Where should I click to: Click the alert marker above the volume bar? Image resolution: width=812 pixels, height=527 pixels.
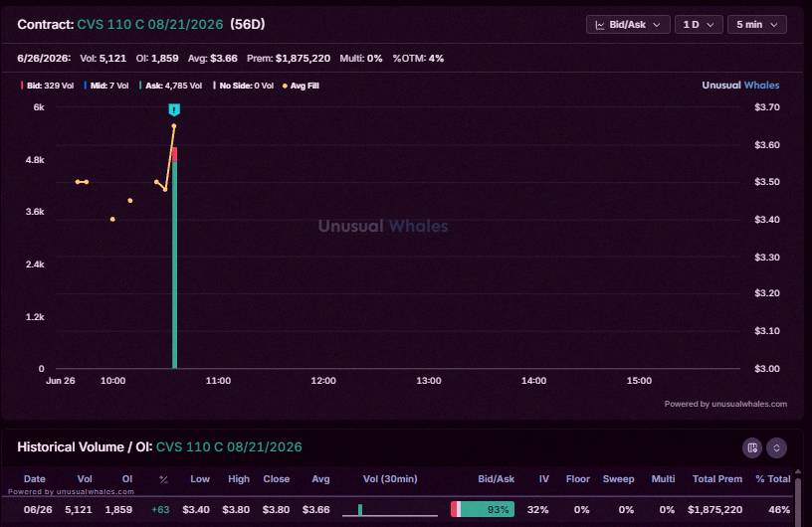click(x=174, y=109)
